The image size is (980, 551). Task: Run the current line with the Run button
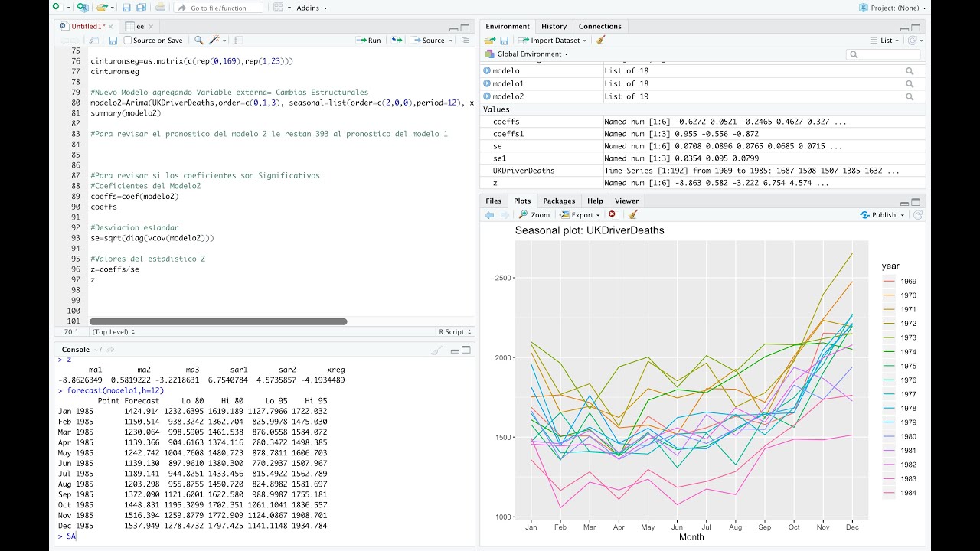368,40
